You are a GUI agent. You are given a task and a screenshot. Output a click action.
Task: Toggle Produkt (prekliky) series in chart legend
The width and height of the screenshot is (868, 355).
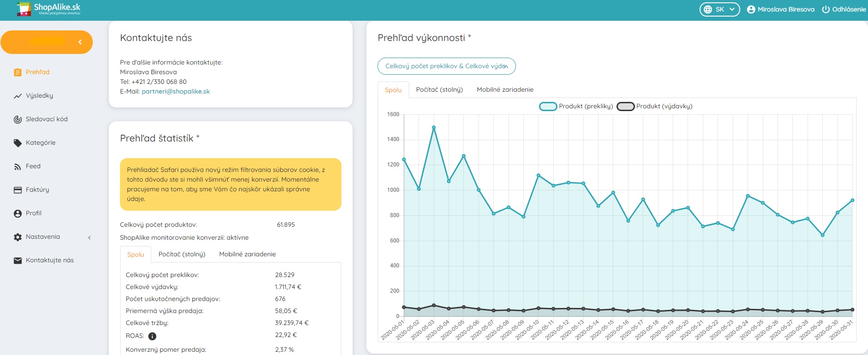[x=548, y=106]
